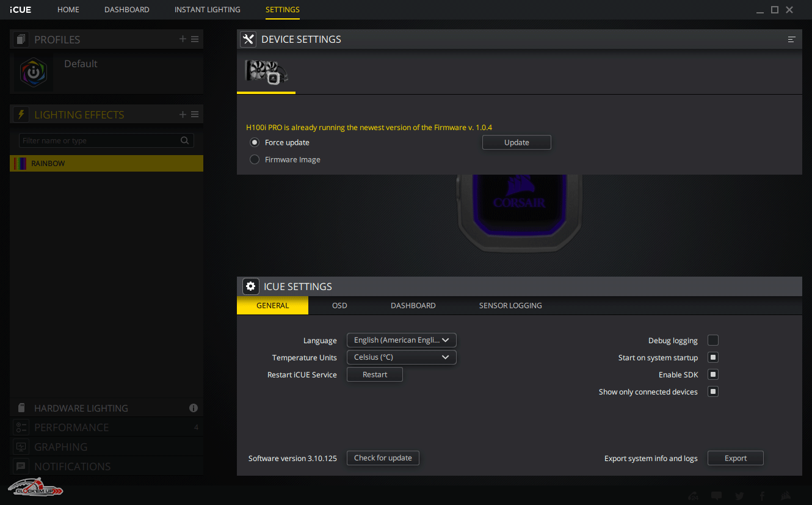Screen dimensions: 812x505
Task: Add a new lighting effect
Action: [x=183, y=114]
